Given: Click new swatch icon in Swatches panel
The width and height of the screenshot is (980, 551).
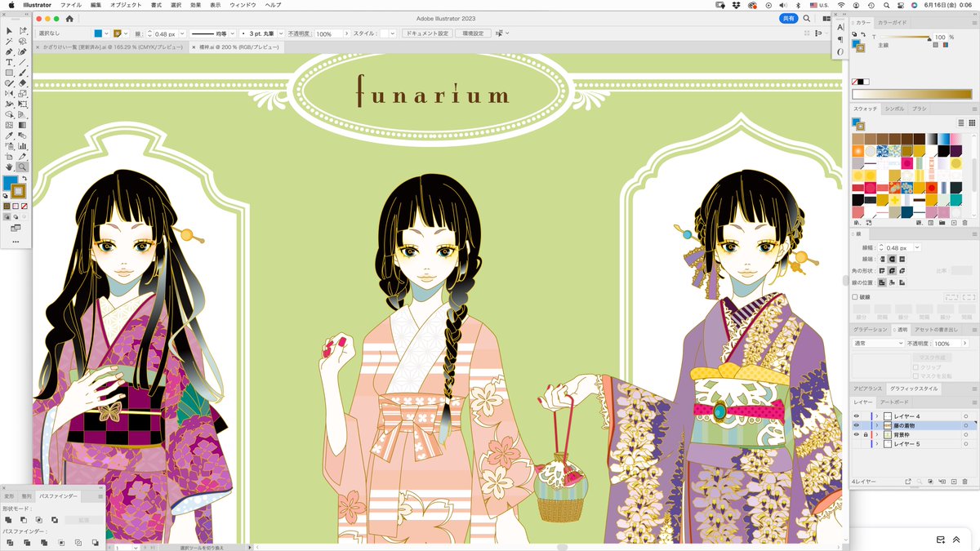Looking at the screenshot, I should click(x=953, y=222).
